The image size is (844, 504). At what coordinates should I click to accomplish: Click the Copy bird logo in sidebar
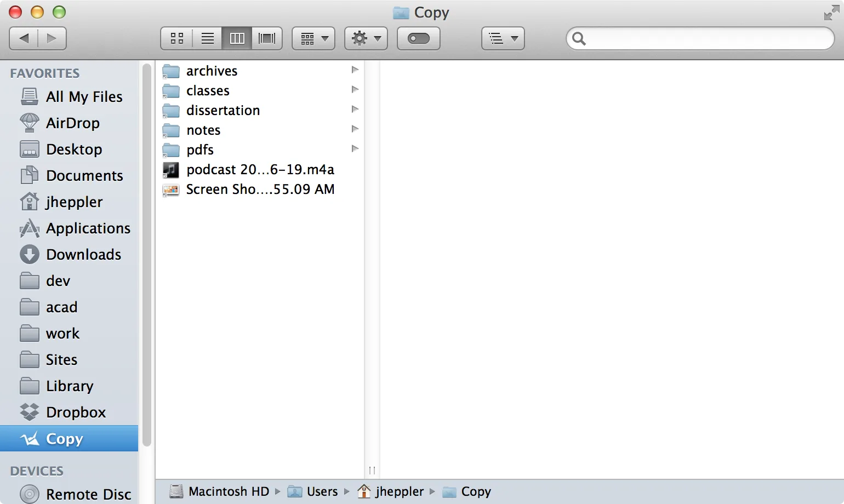pyautogui.click(x=30, y=438)
